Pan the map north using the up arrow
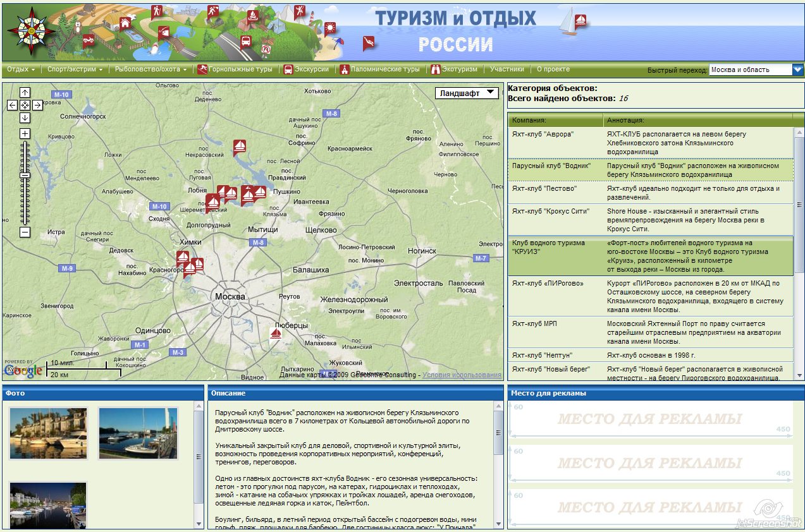This screenshot has width=805, height=532. pos(25,92)
